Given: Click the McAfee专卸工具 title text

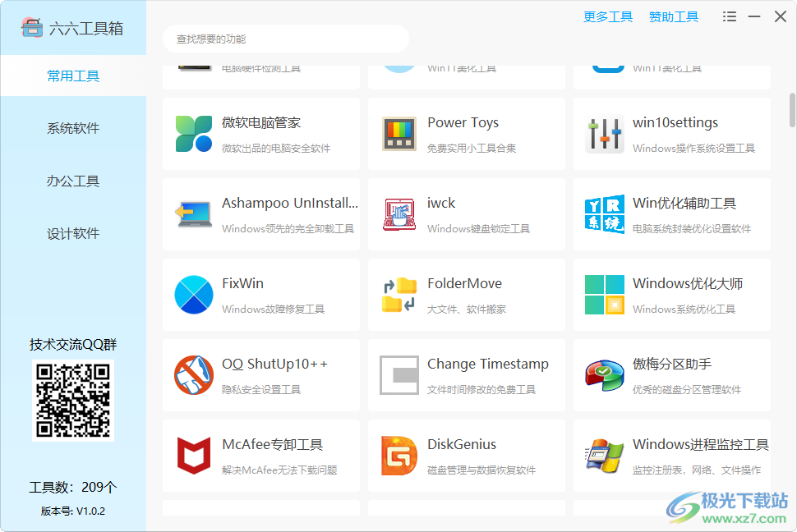Looking at the screenshot, I should click(x=273, y=444).
